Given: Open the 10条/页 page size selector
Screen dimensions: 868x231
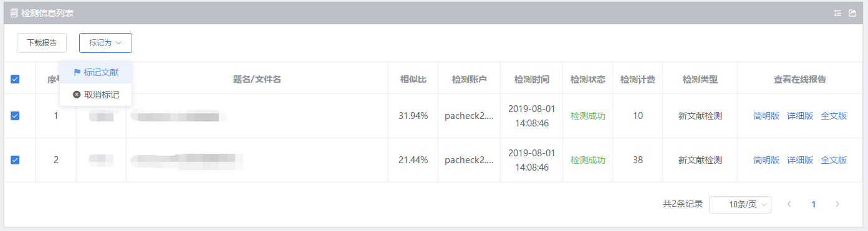Looking at the screenshot, I should click(740, 205).
